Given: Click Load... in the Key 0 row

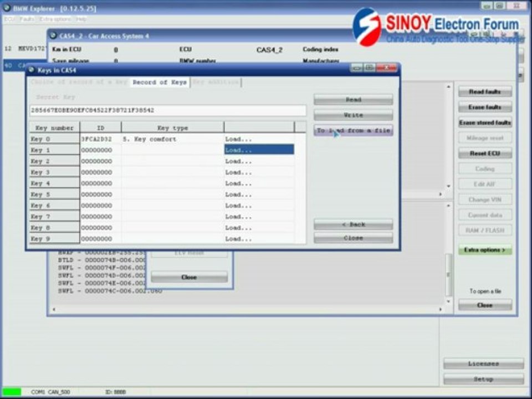Looking at the screenshot, I should tap(259, 139).
